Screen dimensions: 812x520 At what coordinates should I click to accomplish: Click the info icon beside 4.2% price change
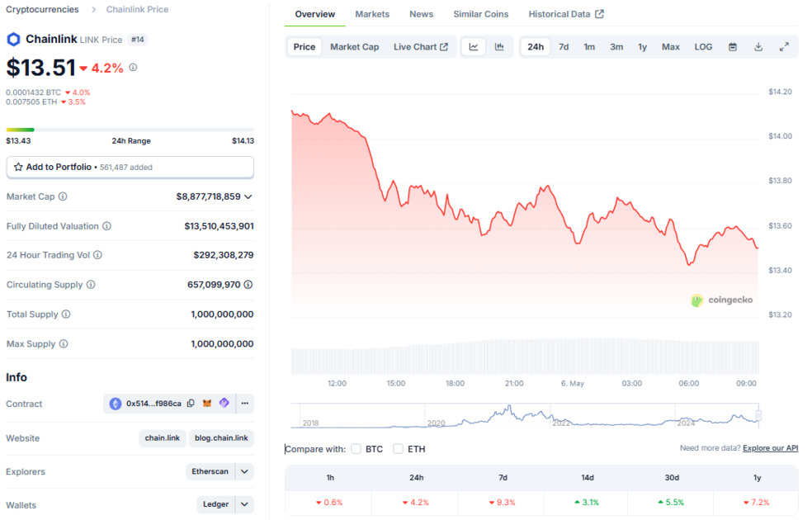click(x=133, y=68)
